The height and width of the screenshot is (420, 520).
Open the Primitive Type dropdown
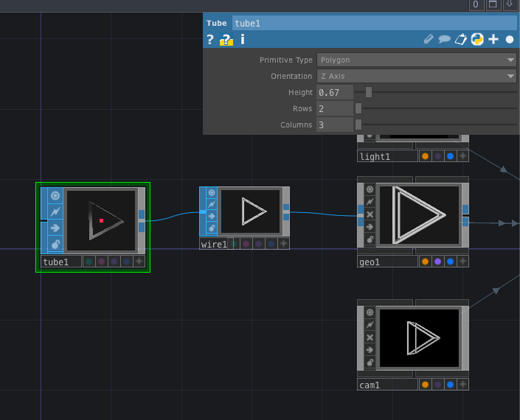coord(416,60)
